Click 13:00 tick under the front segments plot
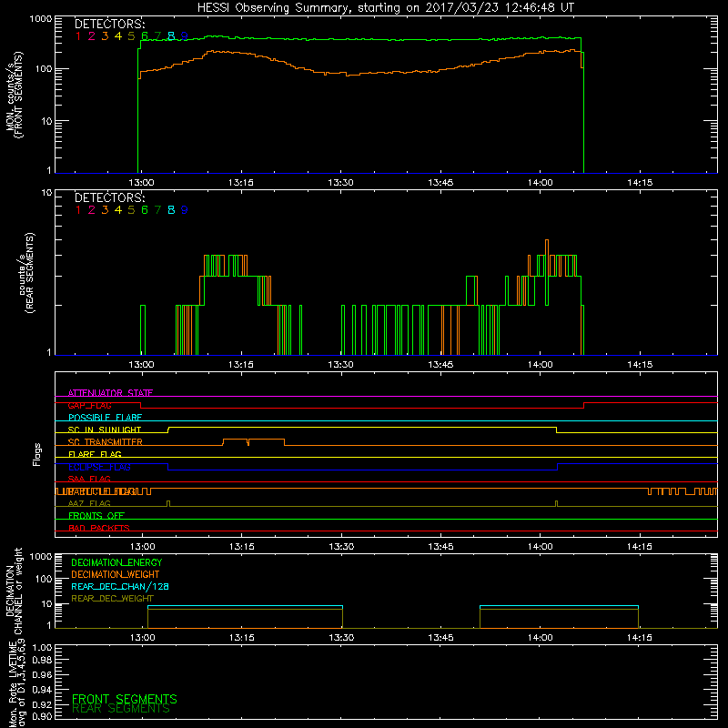728x728 pixels. (x=141, y=183)
